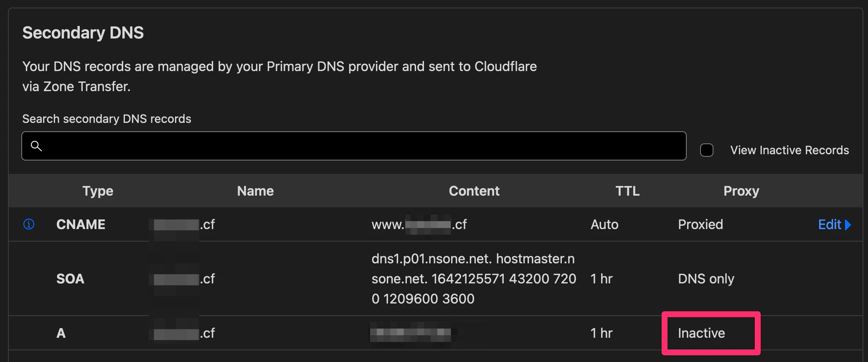Click the View Inactive Records label
This screenshot has height=362, width=868.
[789, 150]
